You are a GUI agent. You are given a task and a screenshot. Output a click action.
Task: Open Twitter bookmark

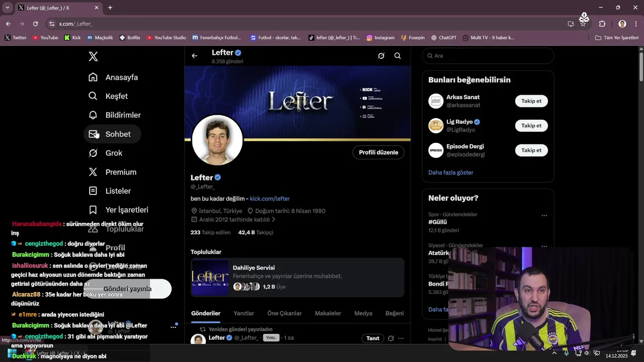[16, 38]
